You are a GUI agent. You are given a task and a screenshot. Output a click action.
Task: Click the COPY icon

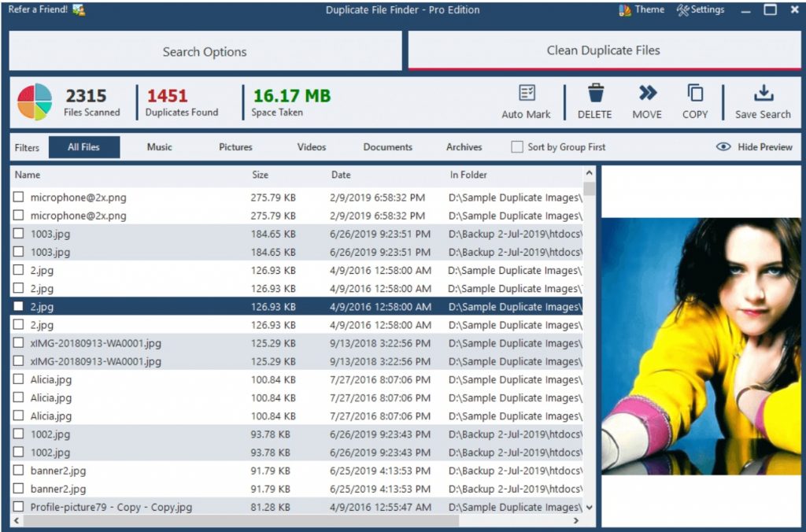click(695, 94)
